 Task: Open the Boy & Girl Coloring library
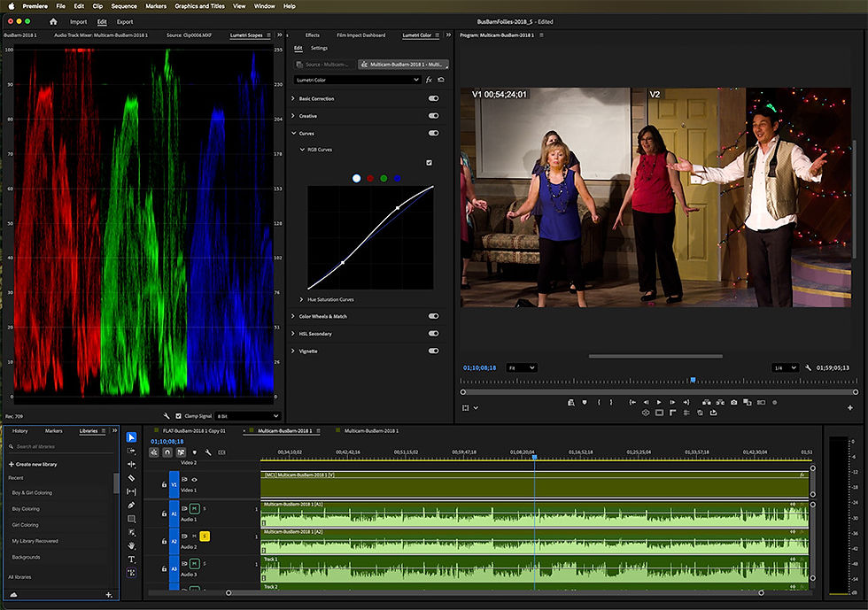pos(32,492)
